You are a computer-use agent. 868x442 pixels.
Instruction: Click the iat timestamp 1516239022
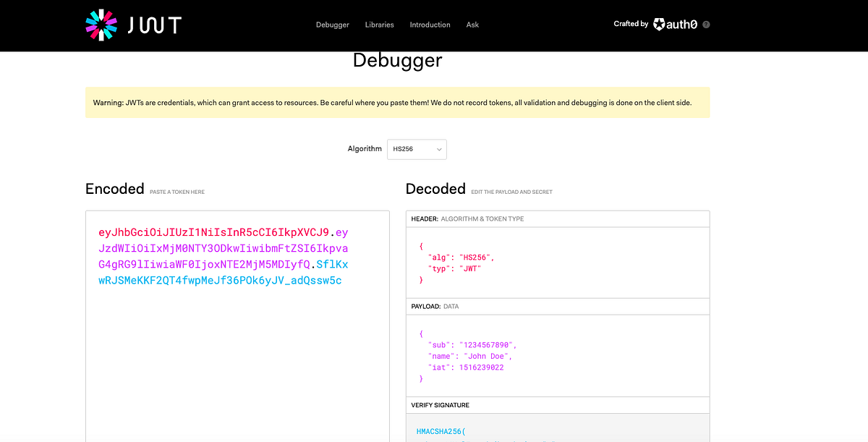pos(481,367)
